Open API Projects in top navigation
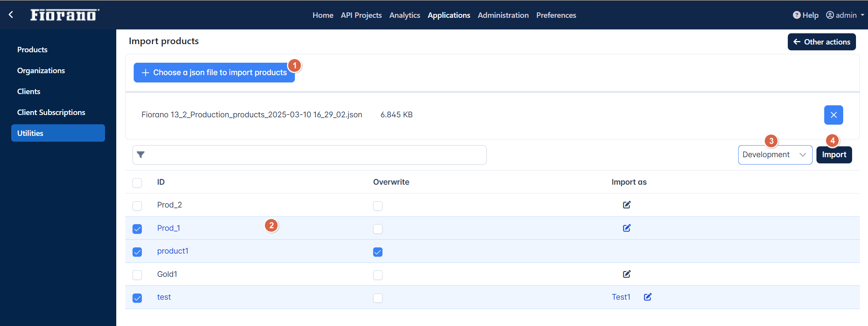Image resolution: width=868 pixels, height=326 pixels. point(361,15)
